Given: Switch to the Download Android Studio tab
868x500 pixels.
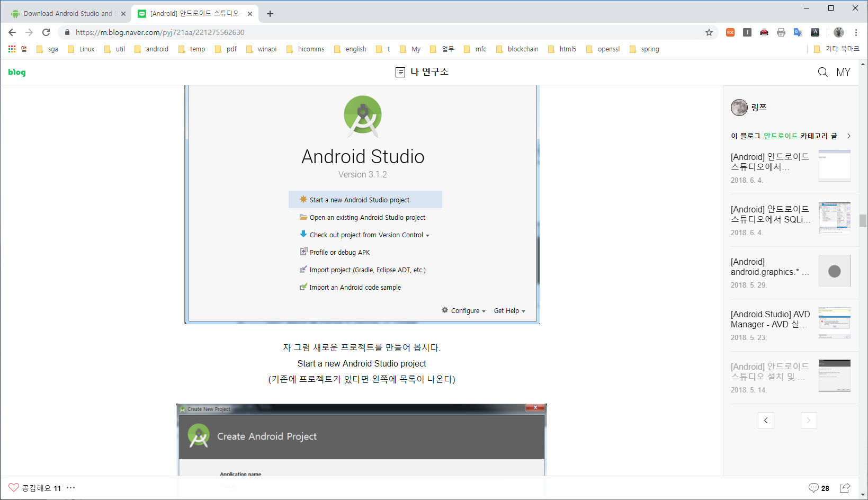Looking at the screenshot, I should click(x=68, y=14).
